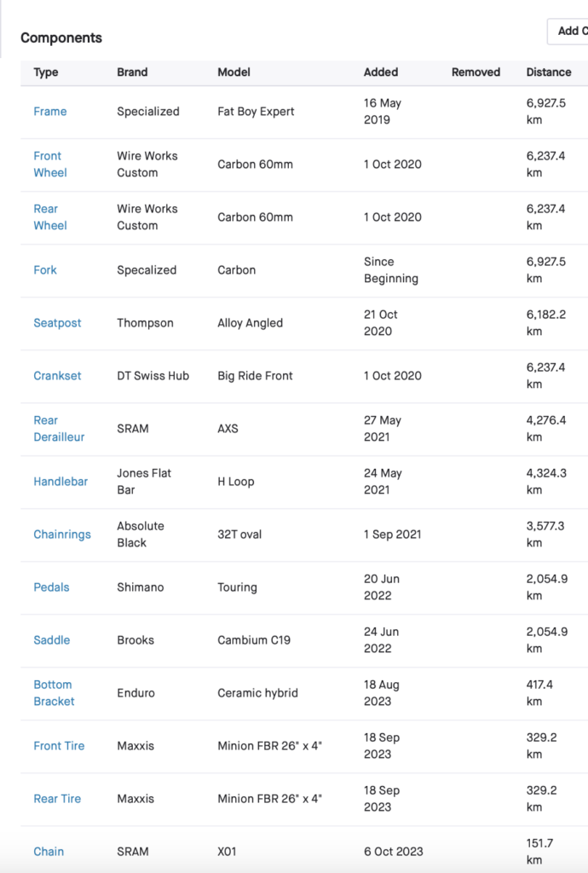Open the Chainrings component link
The image size is (588, 873).
[62, 535]
